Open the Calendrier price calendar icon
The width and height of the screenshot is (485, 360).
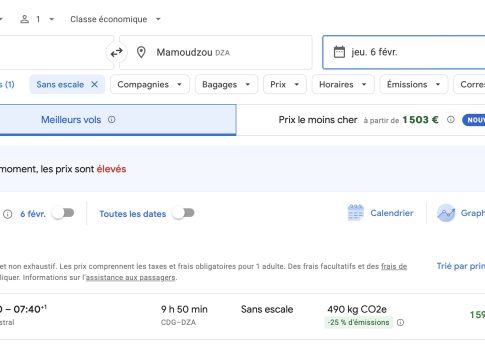[x=356, y=213]
